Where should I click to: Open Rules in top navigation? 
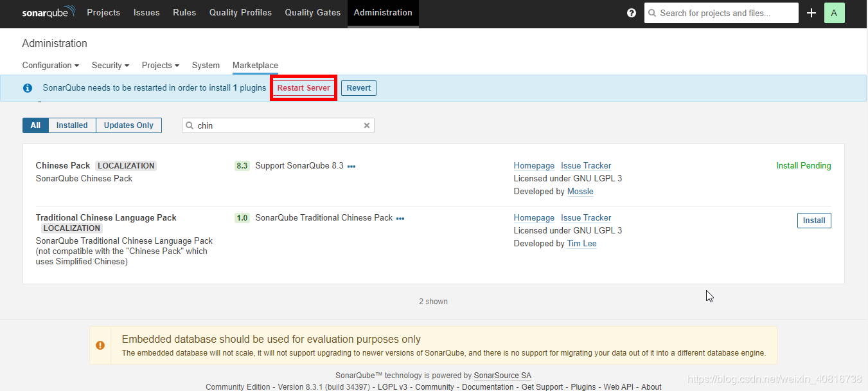(184, 12)
